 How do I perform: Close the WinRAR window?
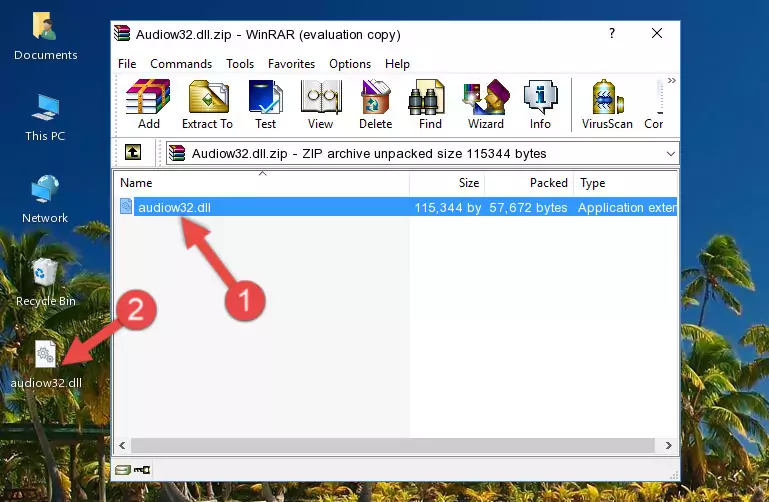pyautogui.click(x=657, y=33)
